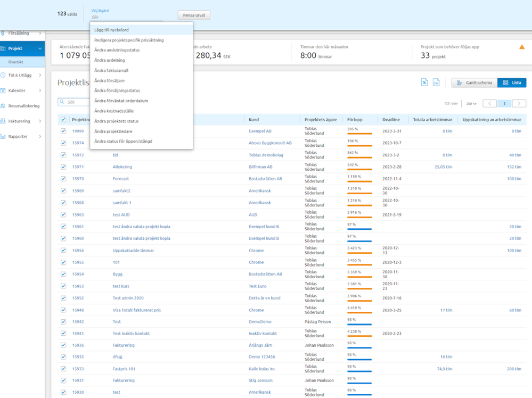Uncheck the select-all header checkbox
The height and width of the screenshot is (398, 532).
pyautogui.click(x=63, y=120)
